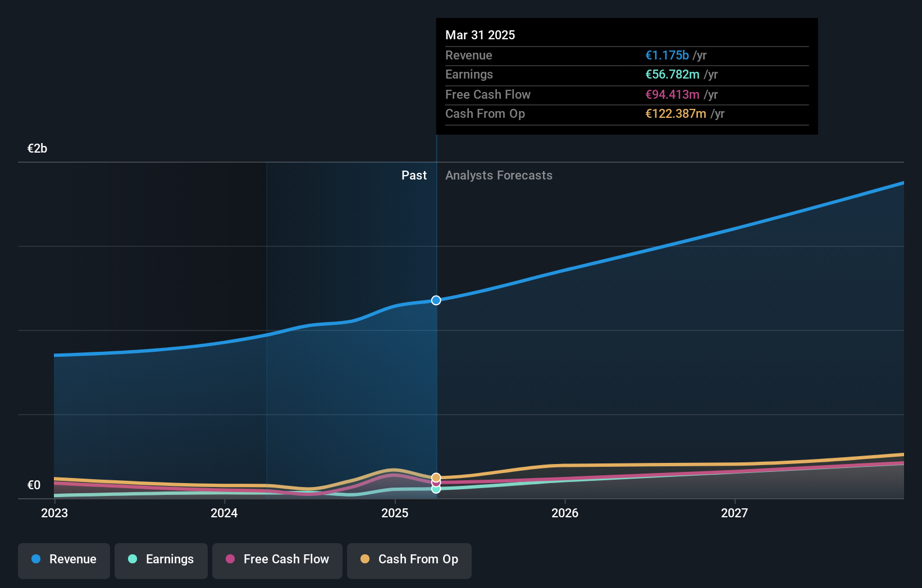Toggle the Free Cash Flow legend button
Viewport: 922px width, 588px height.
277,561
